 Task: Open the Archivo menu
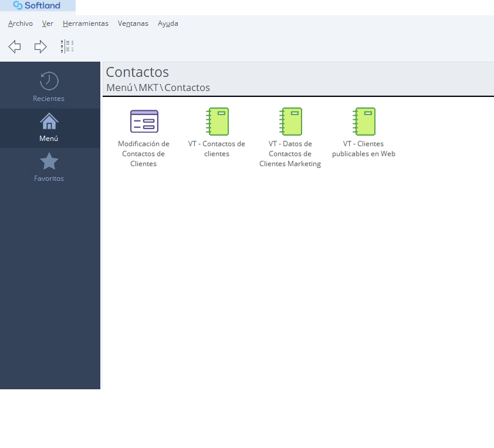point(21,23)
